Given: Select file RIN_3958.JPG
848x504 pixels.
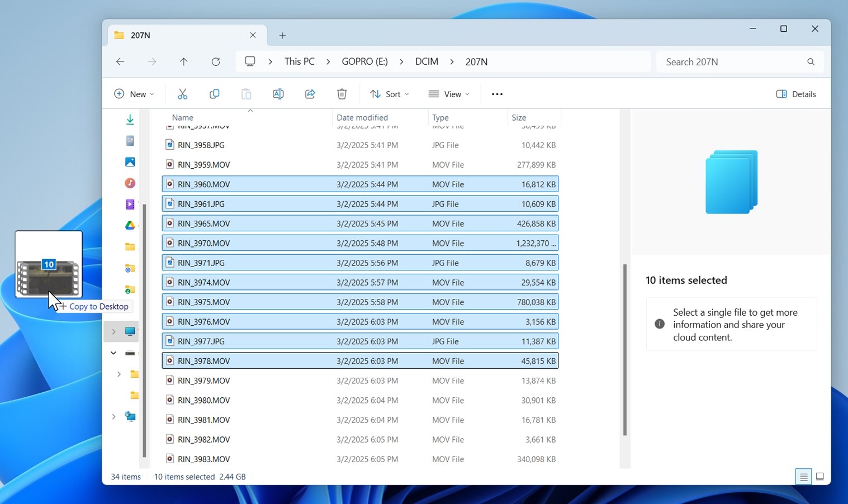Looking at the screenshot, I should point(360,145).
